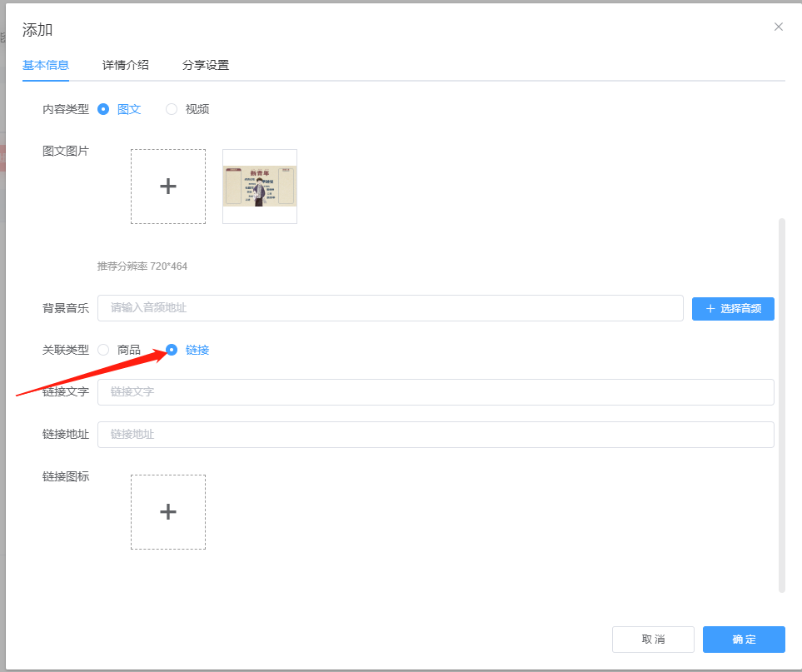Select the 视频 content type radio button
Image resolution: width=802 pixels, height=672 pixels.
tap(171, 108)
